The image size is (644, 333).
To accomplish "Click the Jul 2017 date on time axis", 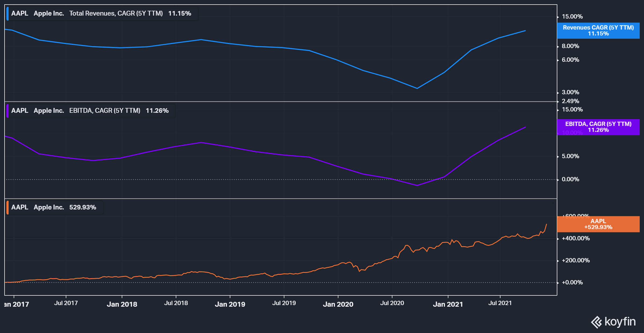I will coord(66,303).
